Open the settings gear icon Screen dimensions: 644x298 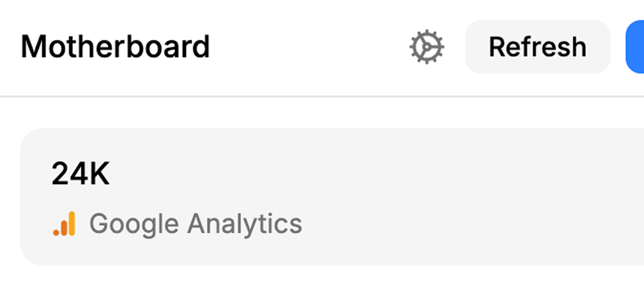pyautogui.click(x=426, y=47)
